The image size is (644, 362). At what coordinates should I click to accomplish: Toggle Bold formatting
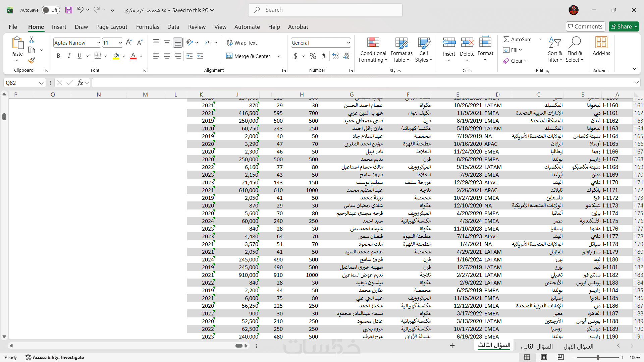58,56
